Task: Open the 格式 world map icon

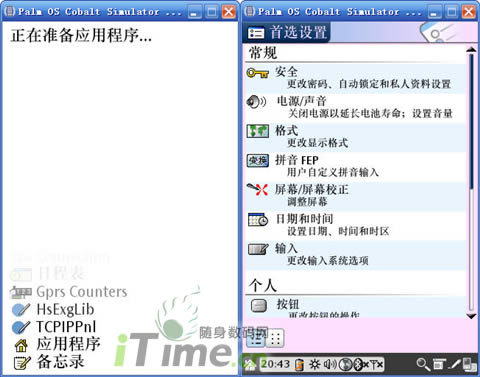Action: pyautogui.click(x=258, y=131)
